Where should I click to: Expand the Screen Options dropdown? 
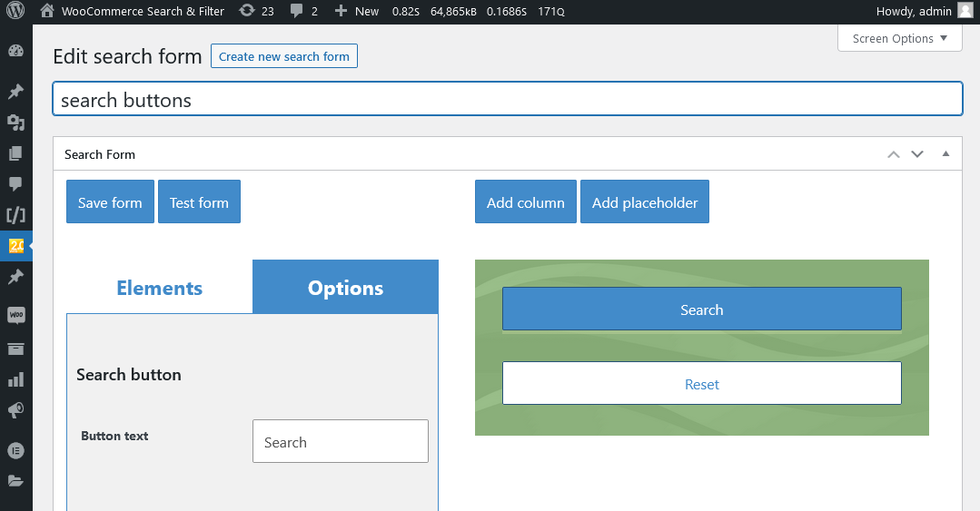coord(900,38)
